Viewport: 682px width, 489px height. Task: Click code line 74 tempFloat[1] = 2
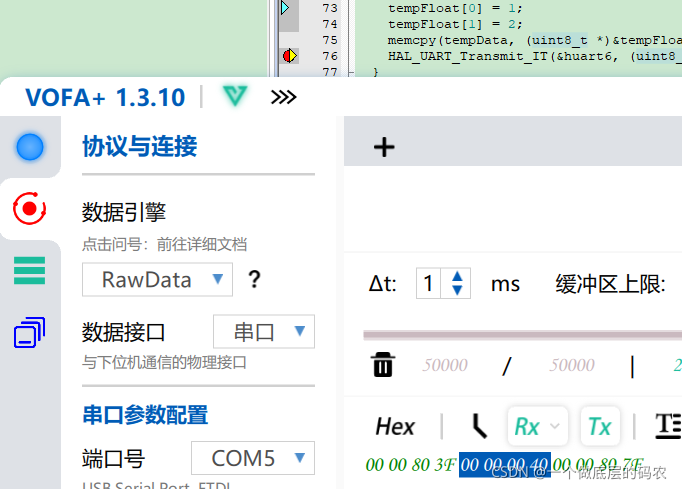point(455,24)
